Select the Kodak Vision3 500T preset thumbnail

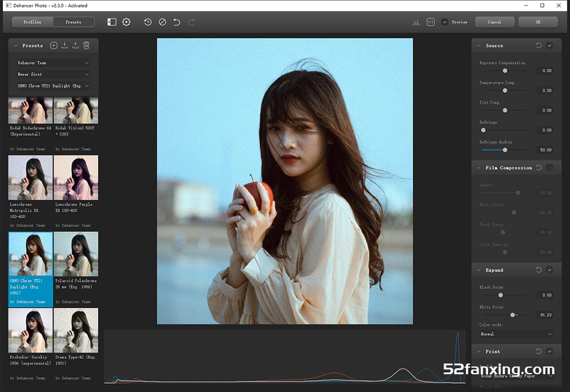76,110
